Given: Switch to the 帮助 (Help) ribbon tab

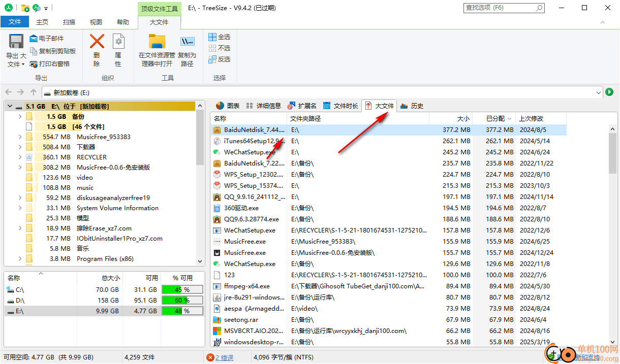Looking at the screenshot, I should [123, 22].
